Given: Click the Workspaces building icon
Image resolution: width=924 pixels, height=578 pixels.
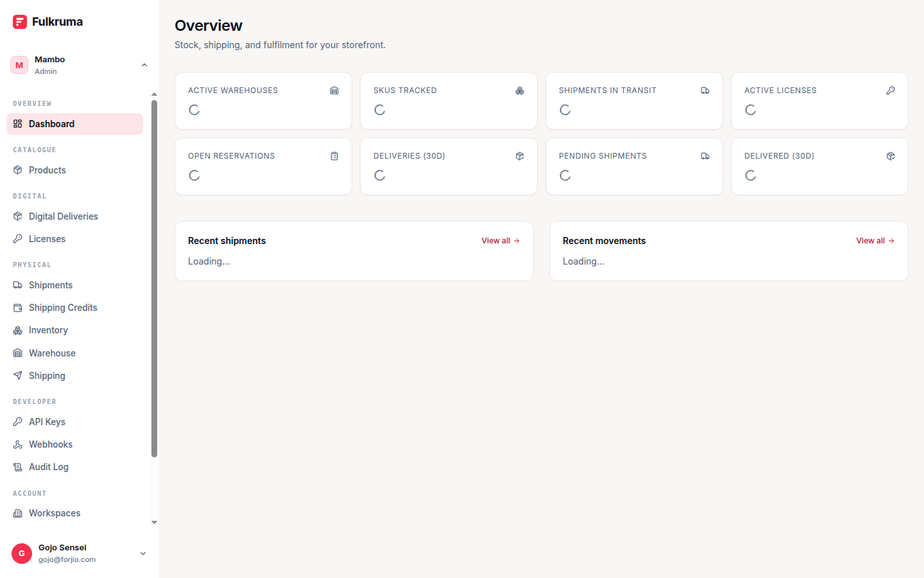Looking at the screenshot, I should [18, 513].
